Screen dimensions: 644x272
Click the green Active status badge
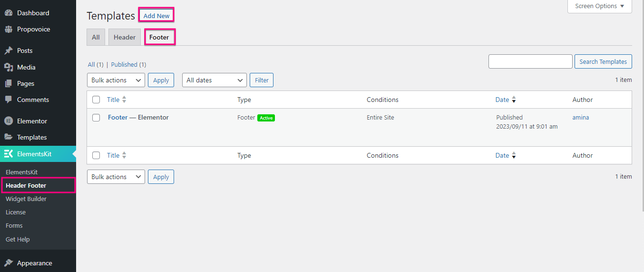pos(266,118)
